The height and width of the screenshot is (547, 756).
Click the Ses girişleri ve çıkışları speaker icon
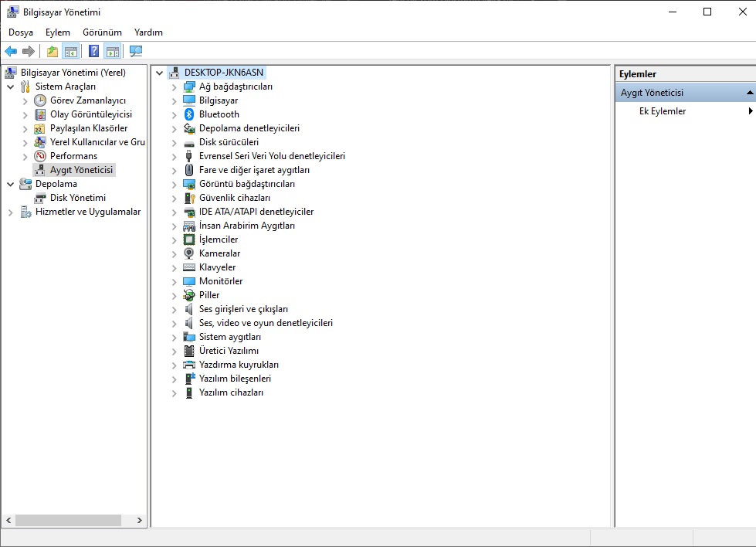189,309
